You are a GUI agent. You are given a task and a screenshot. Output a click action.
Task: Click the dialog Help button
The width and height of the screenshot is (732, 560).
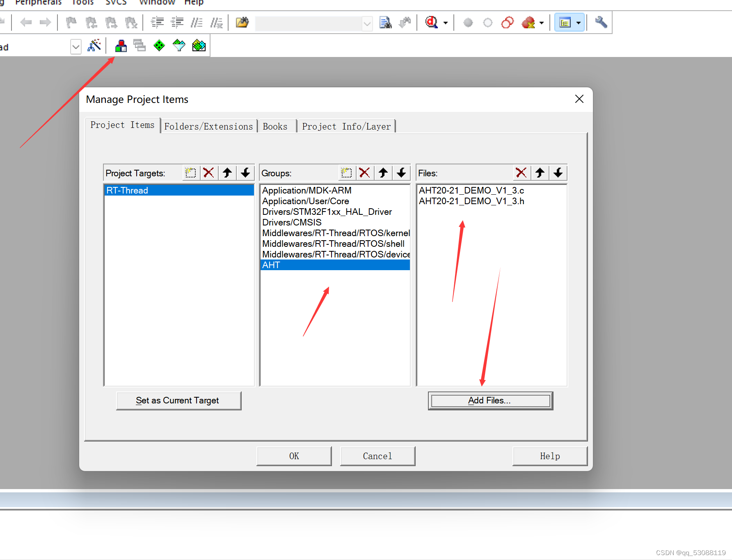[550, 456]
